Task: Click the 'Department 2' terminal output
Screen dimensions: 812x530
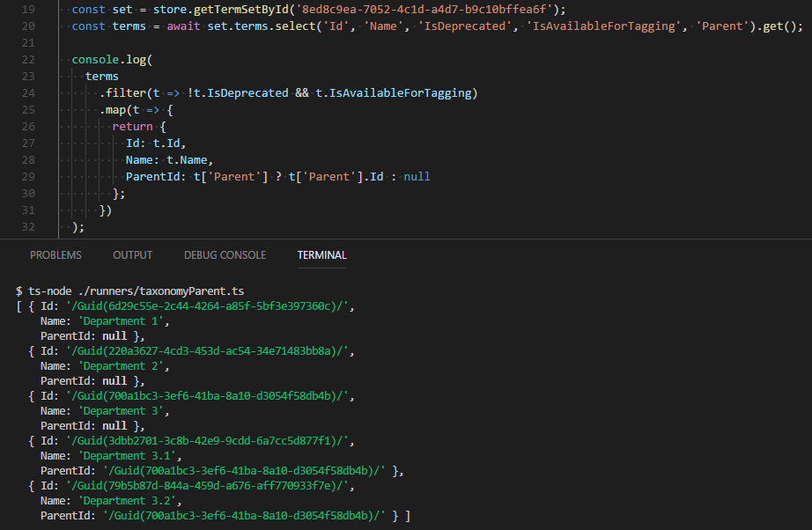Action: [x=121, y=366]
